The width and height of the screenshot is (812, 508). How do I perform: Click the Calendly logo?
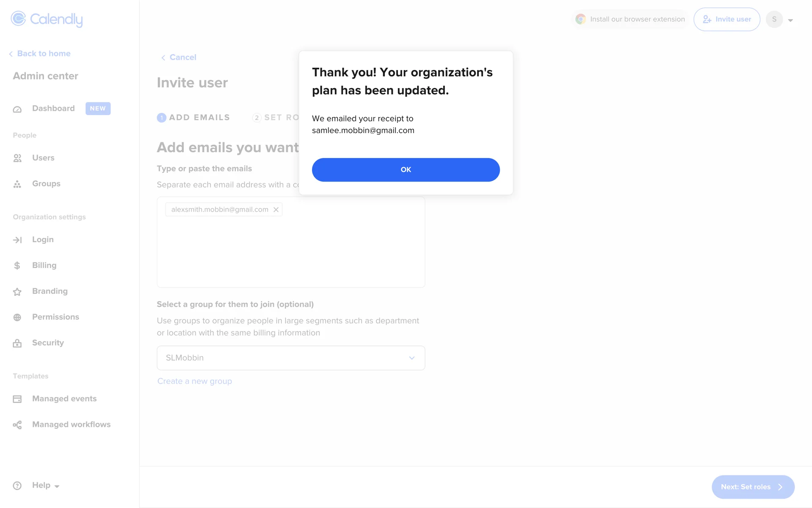click(x=47, y=19)
